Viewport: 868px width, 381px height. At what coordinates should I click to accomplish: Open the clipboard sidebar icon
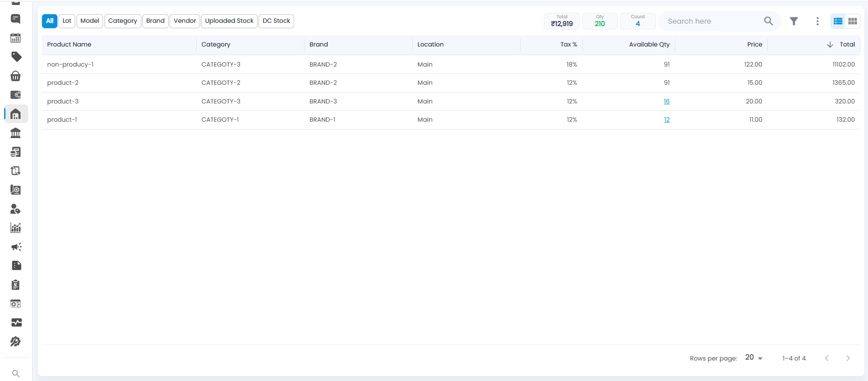click(15, 285)
